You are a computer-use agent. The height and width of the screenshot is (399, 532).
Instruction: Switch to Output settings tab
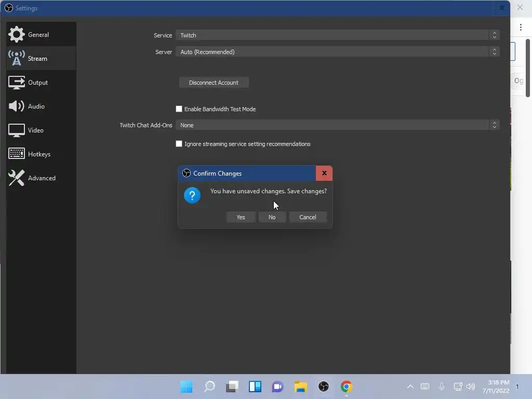pyautogui.click(x=41, y=82)
